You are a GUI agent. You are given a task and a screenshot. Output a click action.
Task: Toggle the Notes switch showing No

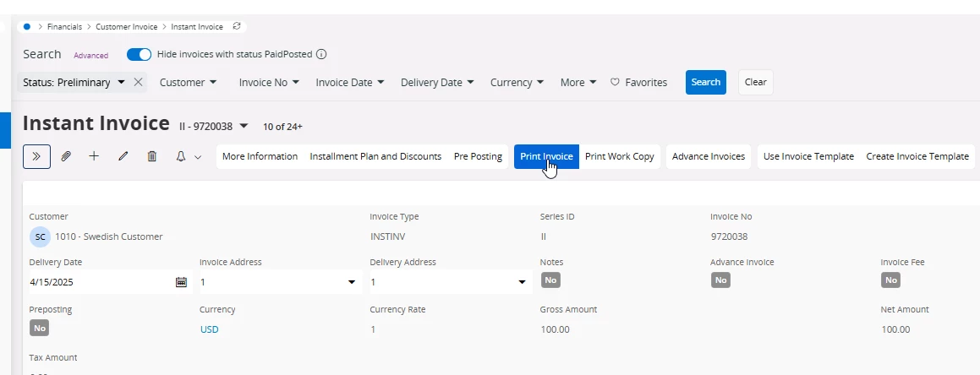(550, 280)
